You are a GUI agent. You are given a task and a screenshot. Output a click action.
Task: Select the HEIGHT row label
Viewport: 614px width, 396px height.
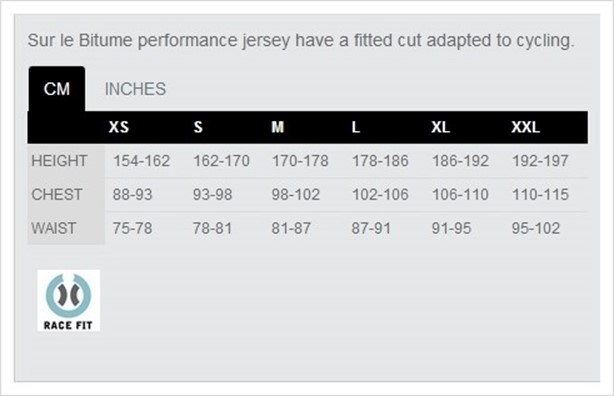pyautogui.click(x=59, y=161)
